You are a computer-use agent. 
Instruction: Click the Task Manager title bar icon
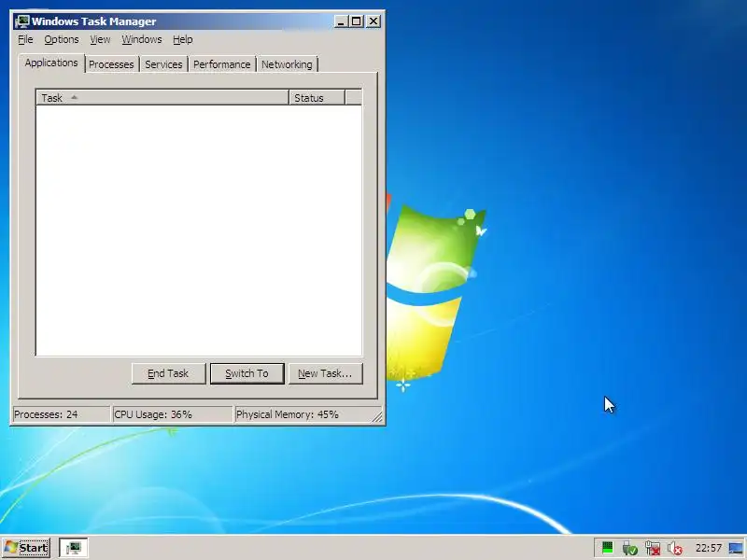click(x=22, y=21)
